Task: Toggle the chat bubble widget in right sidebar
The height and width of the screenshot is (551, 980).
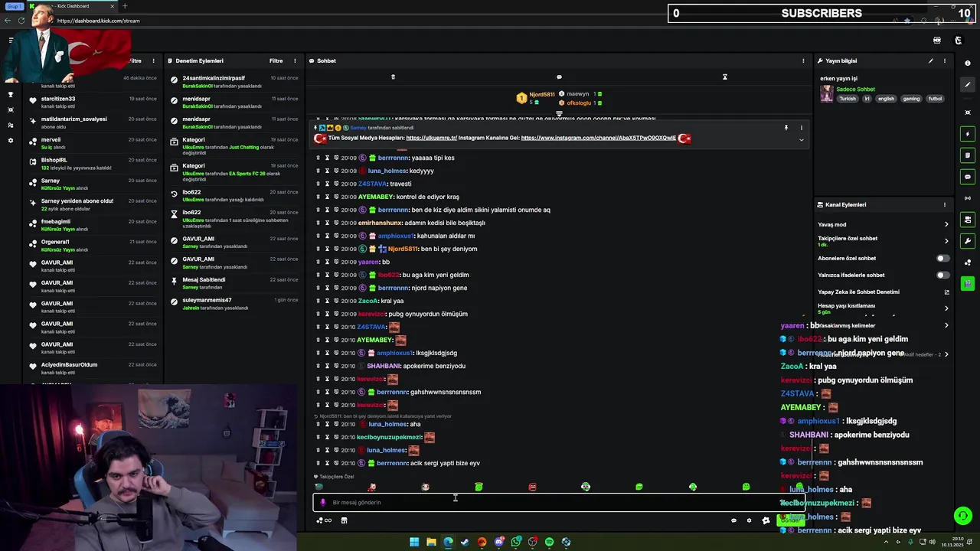Action: coord(968,177)
